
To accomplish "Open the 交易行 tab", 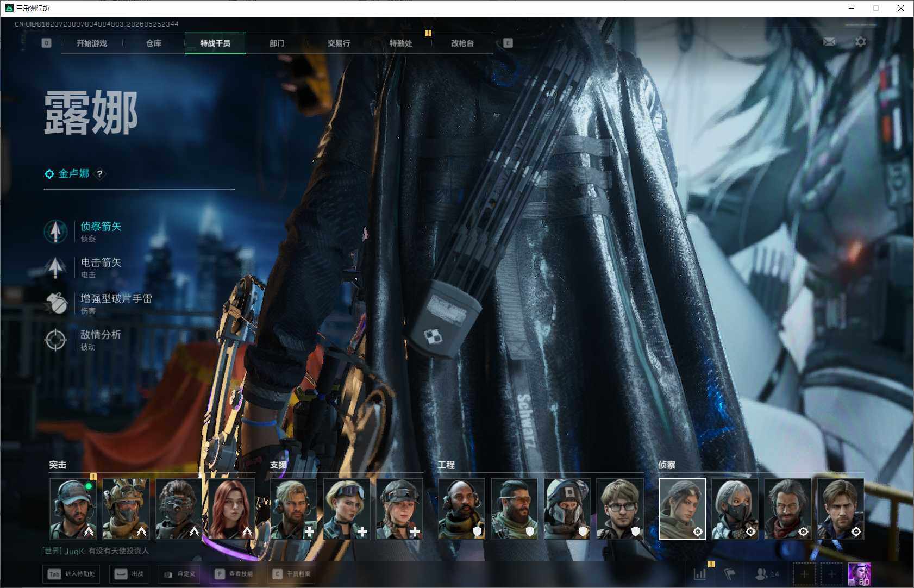I will point(339,43).
